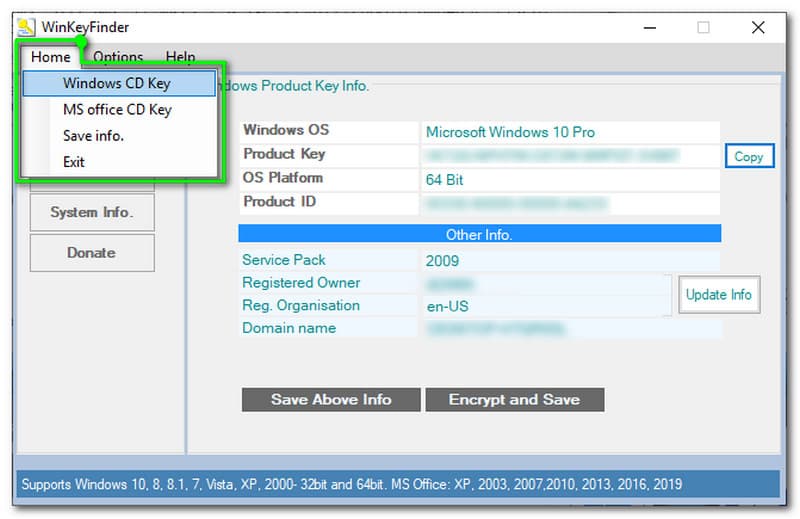The image size is (800, 519).
Task: Open the Options menu
Action: (118, 57)
